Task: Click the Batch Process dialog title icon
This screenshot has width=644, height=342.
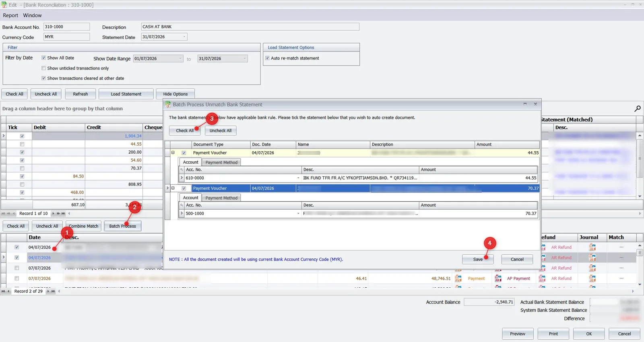Action: click(168, 104)
